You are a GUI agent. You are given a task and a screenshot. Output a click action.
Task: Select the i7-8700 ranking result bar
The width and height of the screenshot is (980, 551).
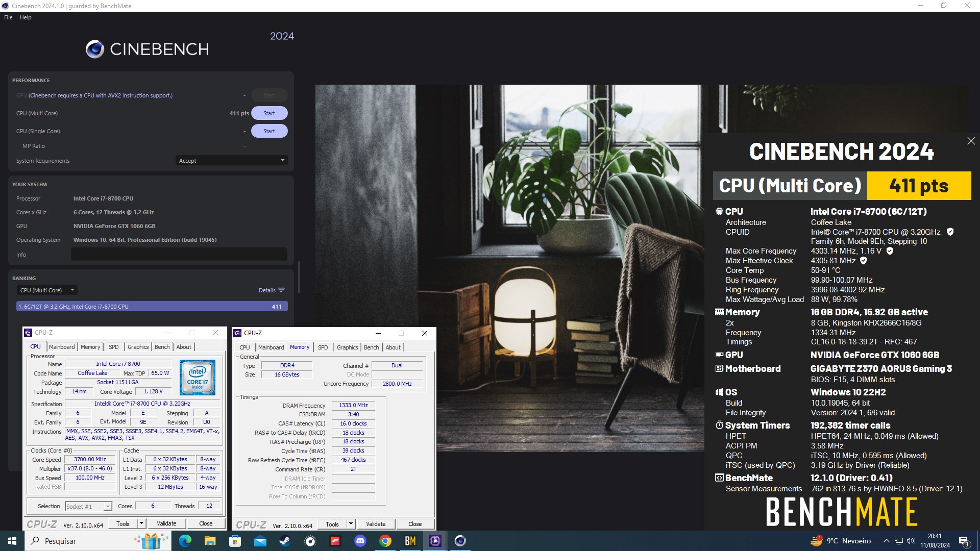pos(152,307)
